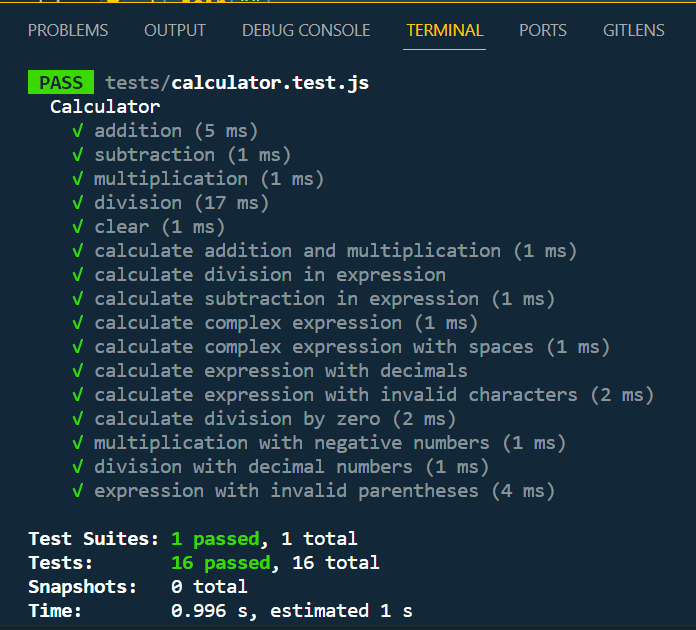Screen dimensions: 696x630
Task: Click the green PASS badge
Action: click(61, 83)
